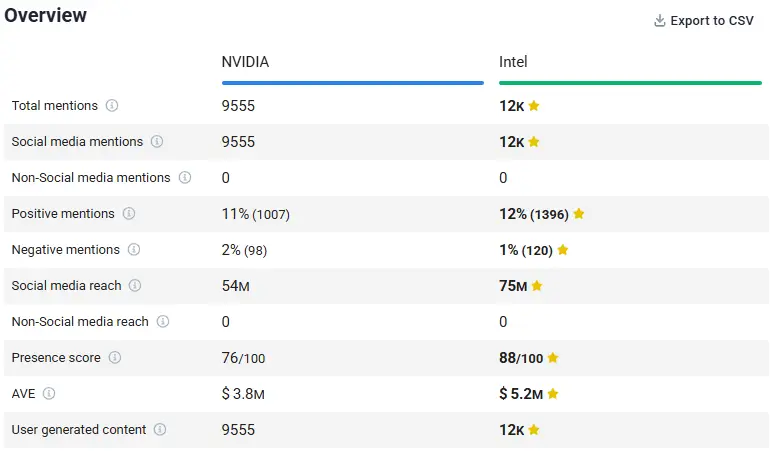
Task: Click the star beside Intel 88/100 score
Action: pos(553,358)
